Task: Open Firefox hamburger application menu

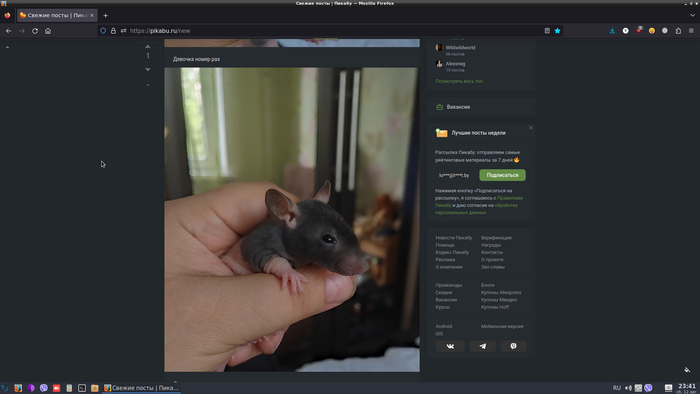Action: (x=691, y=31)
